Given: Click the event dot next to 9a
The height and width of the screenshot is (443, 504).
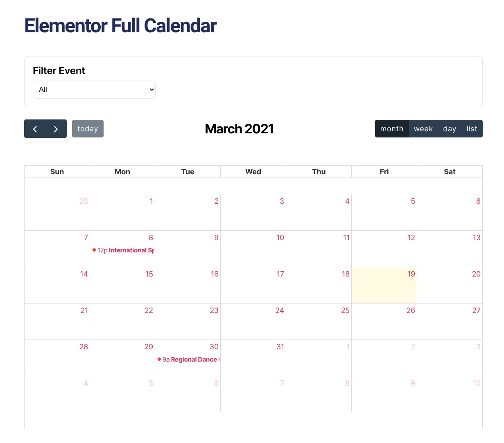Looking at the screenshot, I should point(159,359).
